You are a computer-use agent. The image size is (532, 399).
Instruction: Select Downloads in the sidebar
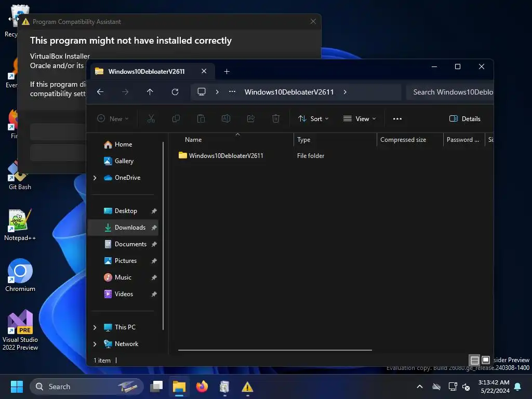pos(123,228)
